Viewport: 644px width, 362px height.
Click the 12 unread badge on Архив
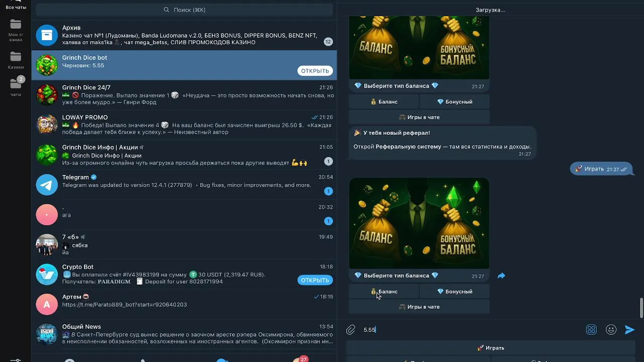point(328,42)
